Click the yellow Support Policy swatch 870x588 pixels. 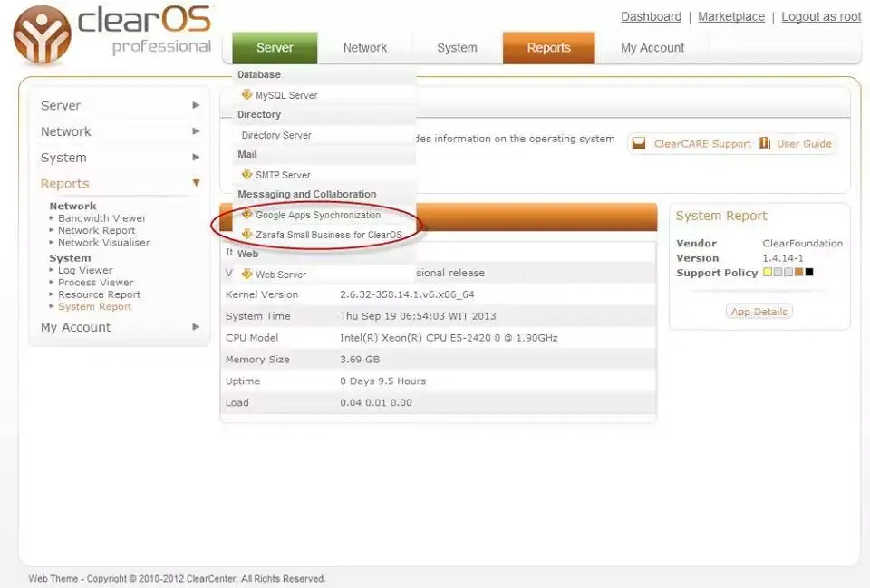tap(768, 272)
